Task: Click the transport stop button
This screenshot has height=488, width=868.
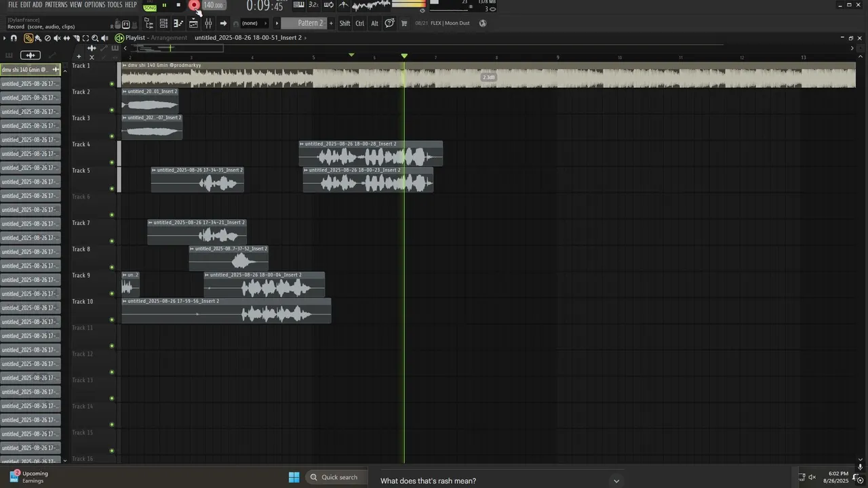Action: click(178, 5)
